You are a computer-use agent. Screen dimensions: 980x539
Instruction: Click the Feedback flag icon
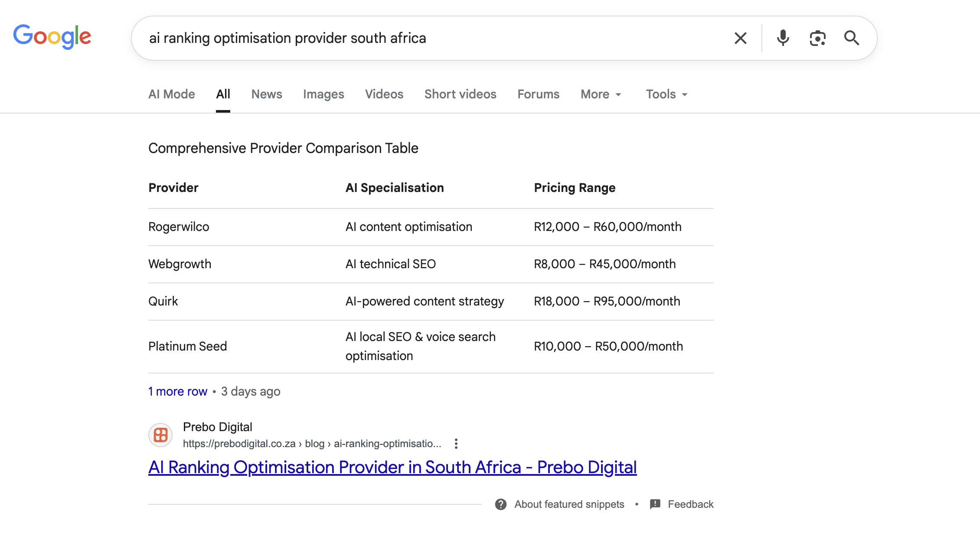click(655, 504)
